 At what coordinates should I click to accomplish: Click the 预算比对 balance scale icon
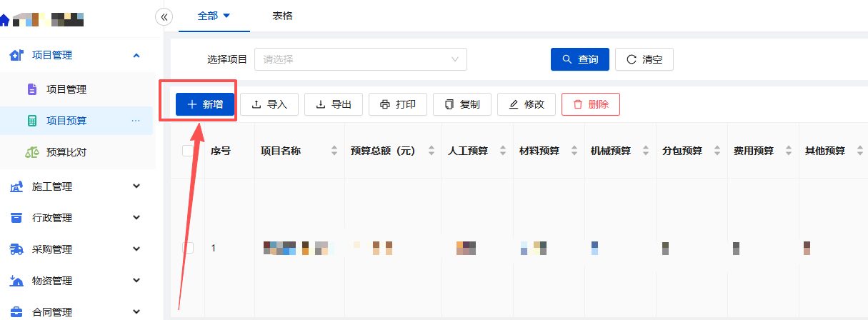click(32, 152)
